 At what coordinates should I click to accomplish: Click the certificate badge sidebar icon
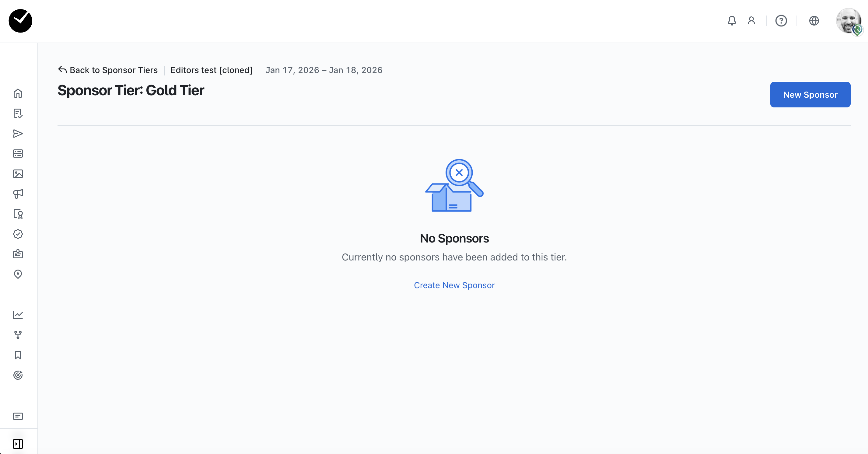click(x=18, y=214)
